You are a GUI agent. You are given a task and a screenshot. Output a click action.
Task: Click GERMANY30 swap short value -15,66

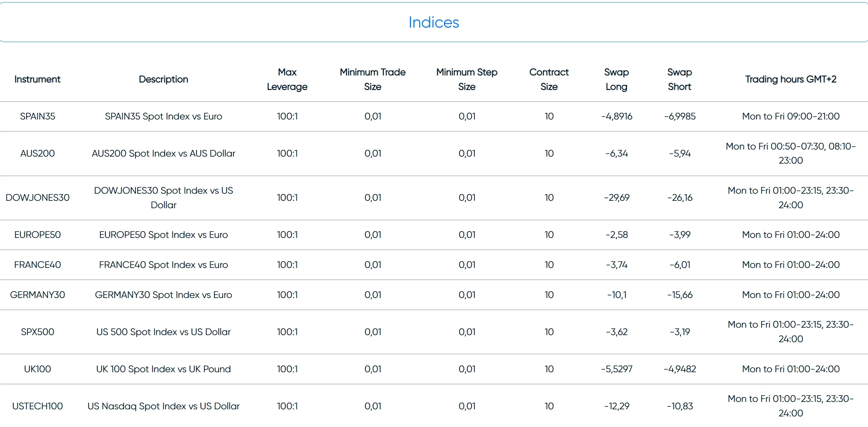(679, 295)
